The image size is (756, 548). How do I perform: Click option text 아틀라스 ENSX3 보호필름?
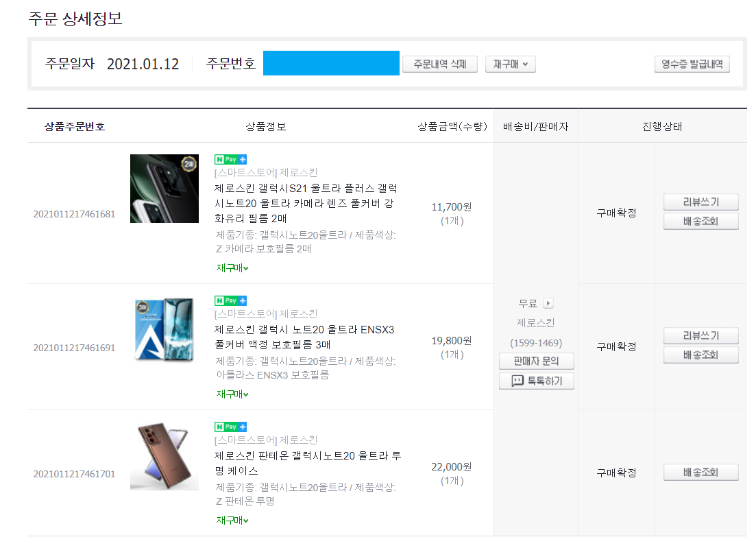pos(272,374)
